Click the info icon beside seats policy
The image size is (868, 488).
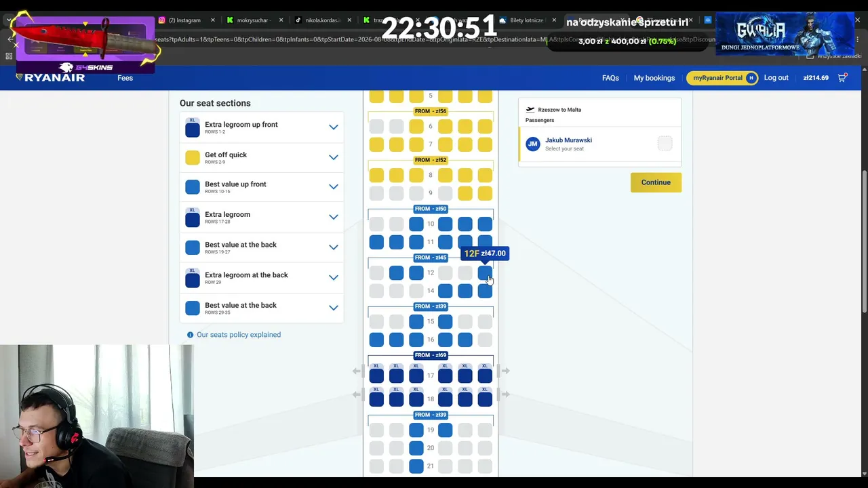pyautogui.click(x=191, y=335)
